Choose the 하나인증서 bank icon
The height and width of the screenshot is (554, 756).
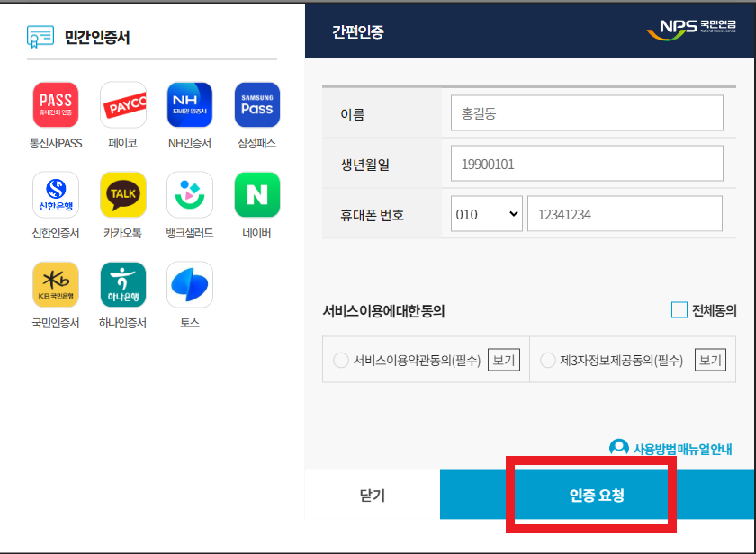tap(123, 284)
